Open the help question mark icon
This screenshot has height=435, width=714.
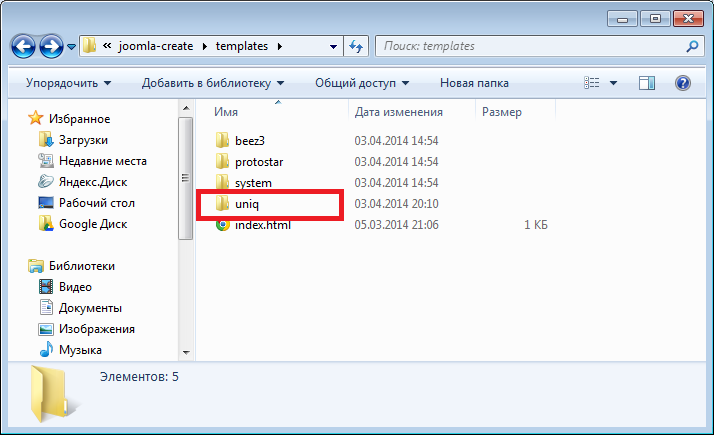coord(683,83)
